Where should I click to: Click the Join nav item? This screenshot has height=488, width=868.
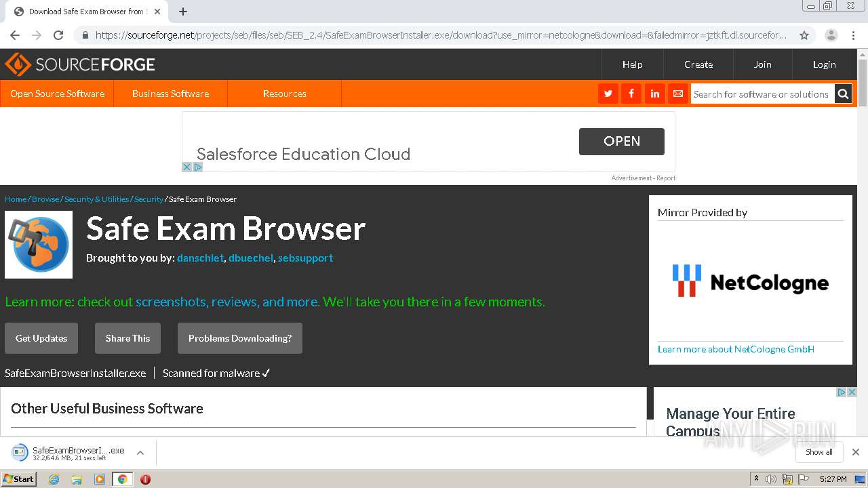click(x=763, y=64)
